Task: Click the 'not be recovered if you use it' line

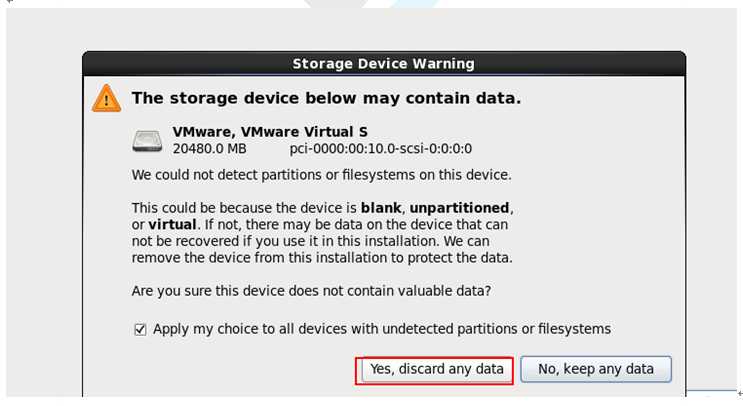Action: pos(310,241)
